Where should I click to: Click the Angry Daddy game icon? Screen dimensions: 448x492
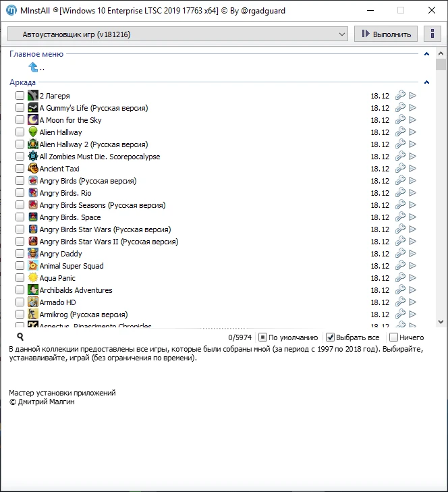point(33,254)
